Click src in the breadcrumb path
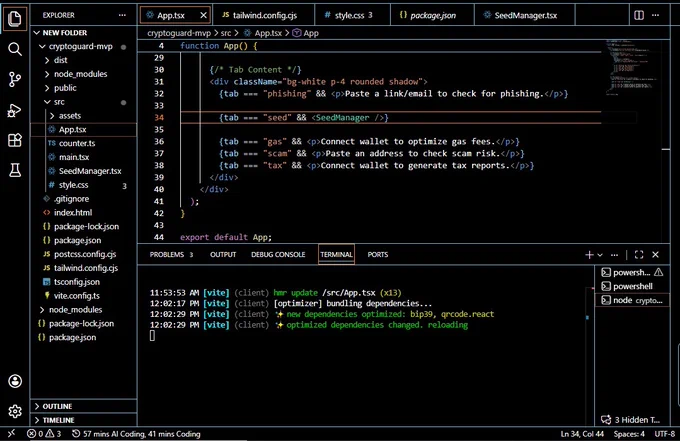 226,33
